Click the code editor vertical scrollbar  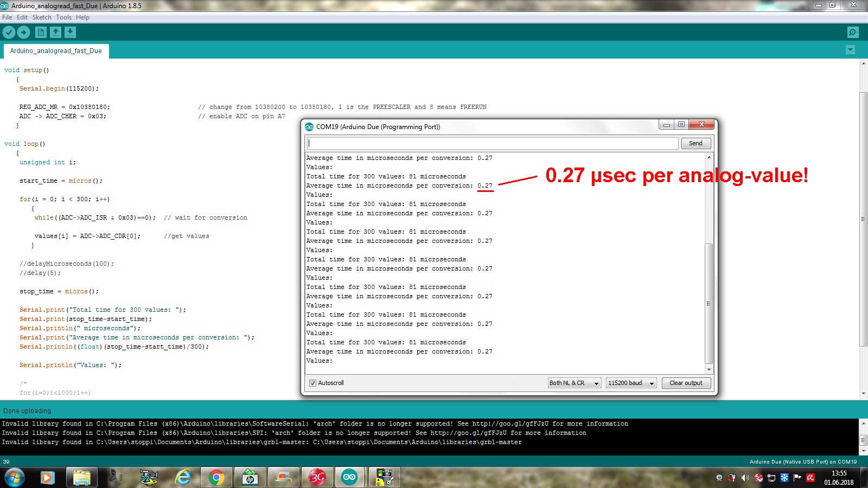[863, 220]
